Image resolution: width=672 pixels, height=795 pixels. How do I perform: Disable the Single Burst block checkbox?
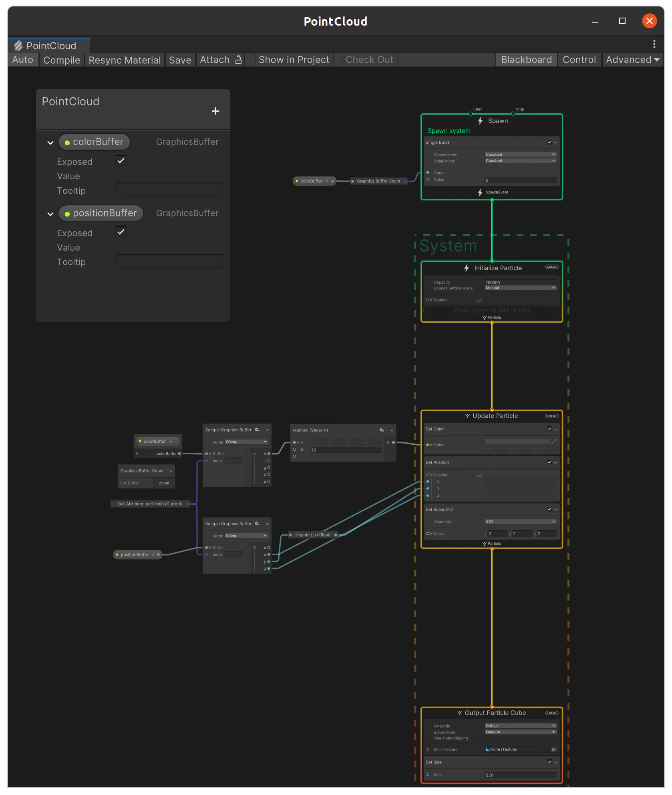click(549, 142)
